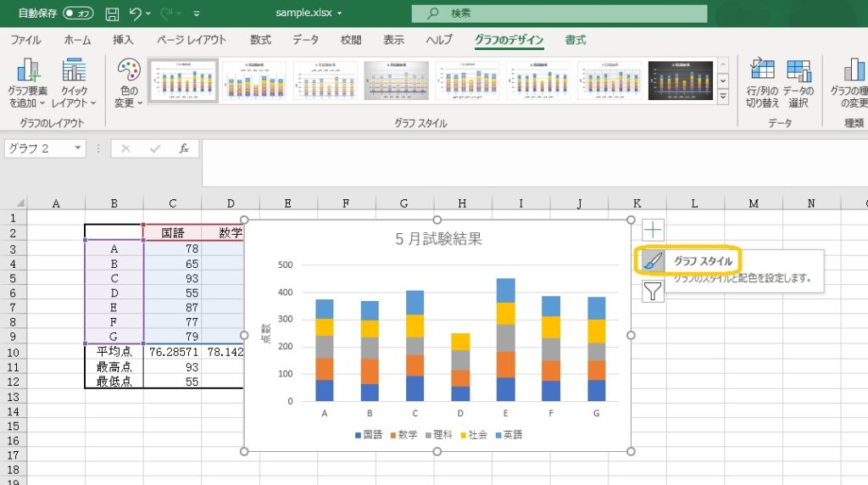The height and width of the screenshot is (485, 868).
Task: Click the save floppy disk icon
Action: (112, 14)
